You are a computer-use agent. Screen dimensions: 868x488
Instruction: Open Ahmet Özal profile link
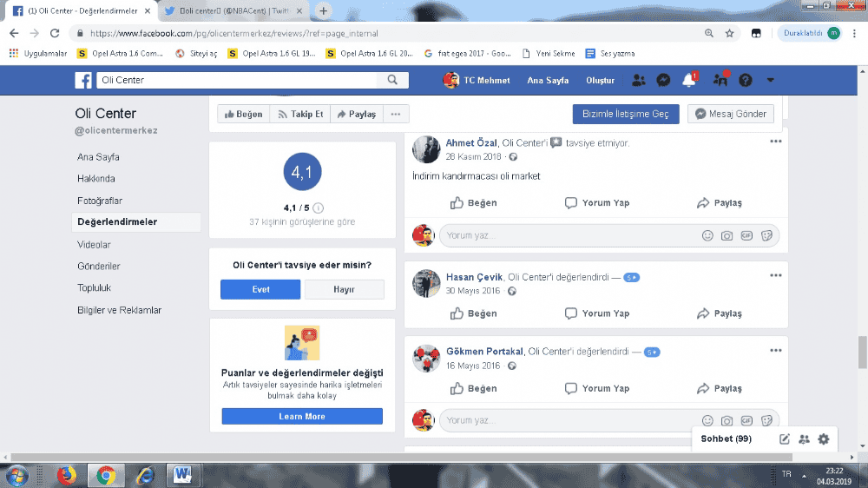point(471,143)
